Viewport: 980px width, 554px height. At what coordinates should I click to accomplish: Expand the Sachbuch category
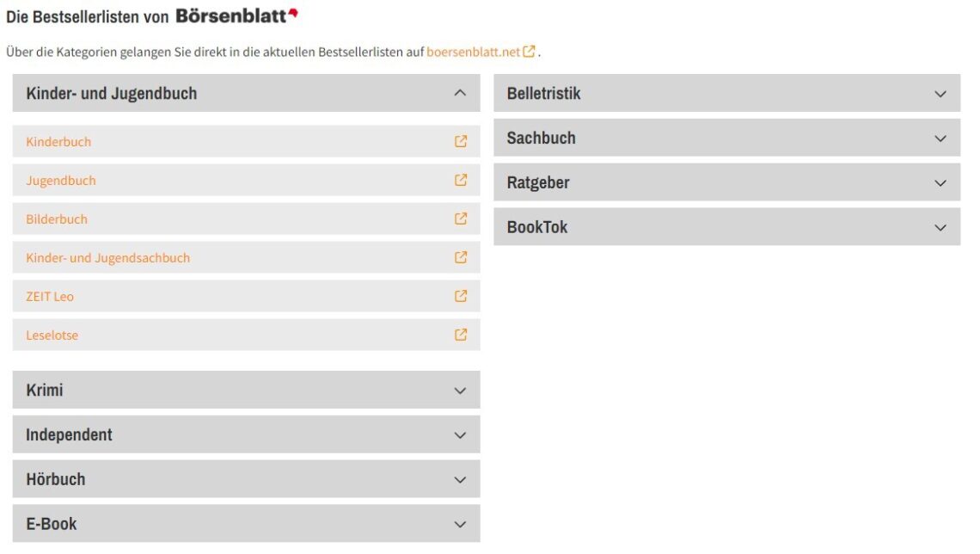pos(940,138)
